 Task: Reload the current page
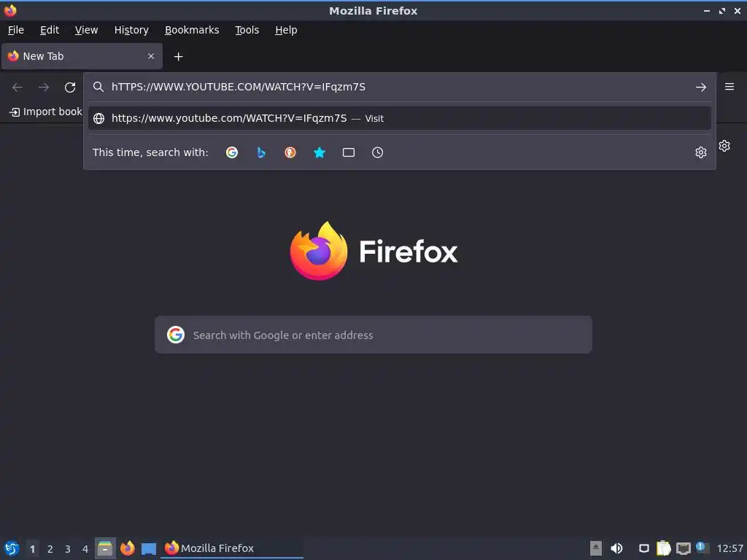tap(70, 87)
